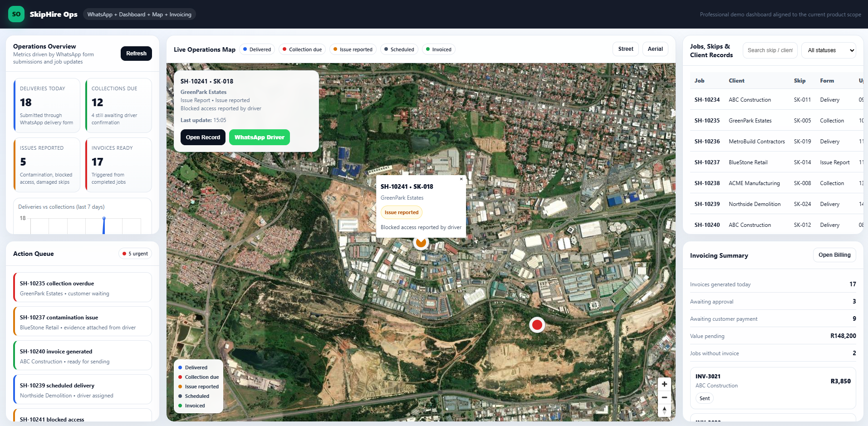Viewport: 868px width, 426px height.
Task: Zoom out using the map minus icon
Action: (664, 397)
